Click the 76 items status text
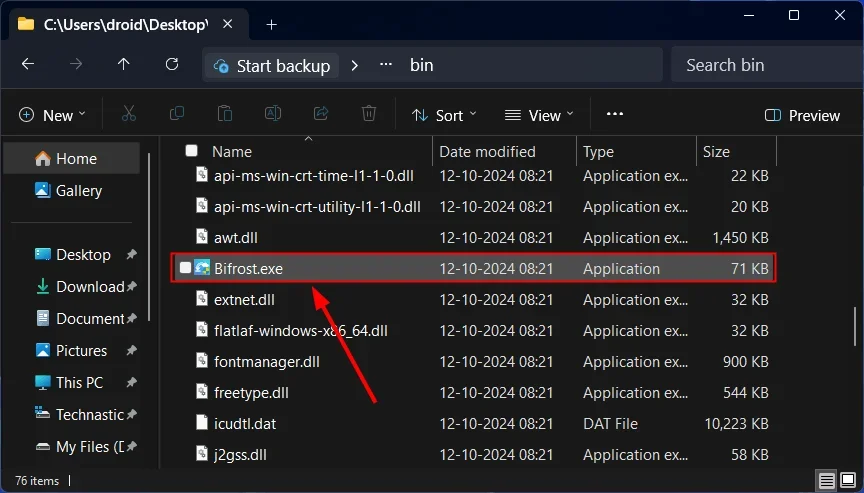 37,481
